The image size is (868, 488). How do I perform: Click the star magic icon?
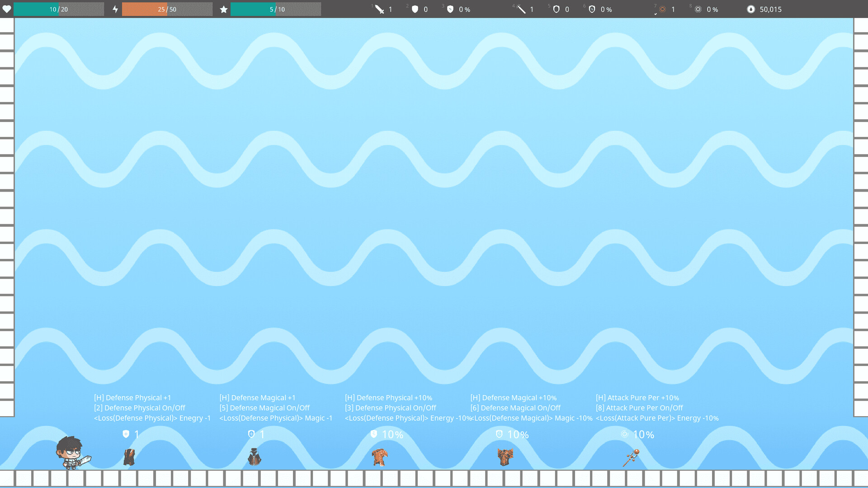coord(223,9)
